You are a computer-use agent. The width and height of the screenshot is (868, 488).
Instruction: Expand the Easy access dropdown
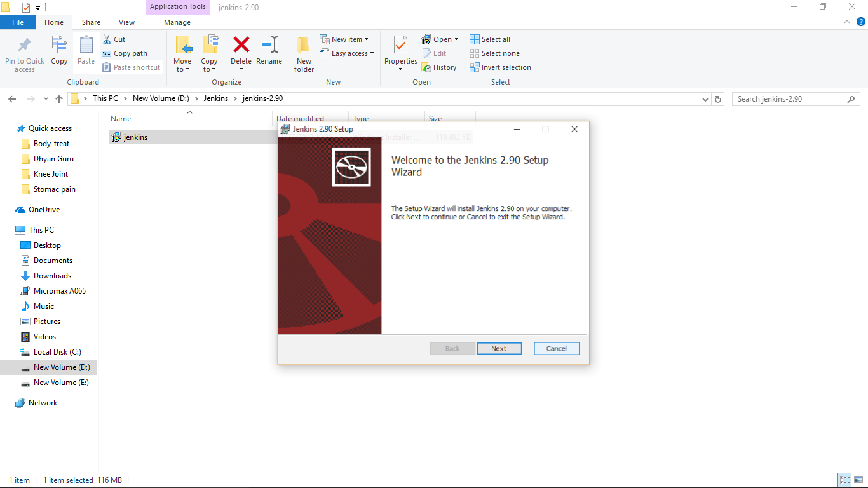pyautogui.click(x=347, y=53)
